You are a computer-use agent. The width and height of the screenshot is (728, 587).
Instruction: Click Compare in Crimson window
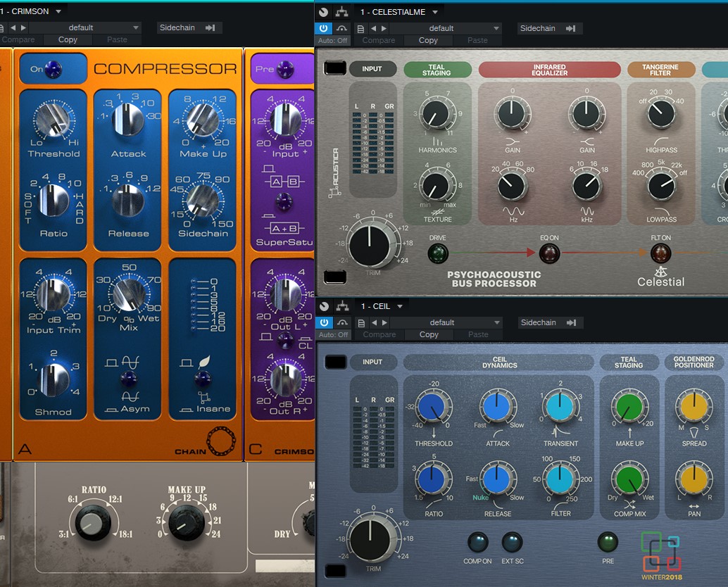click(x=18, y=40)
